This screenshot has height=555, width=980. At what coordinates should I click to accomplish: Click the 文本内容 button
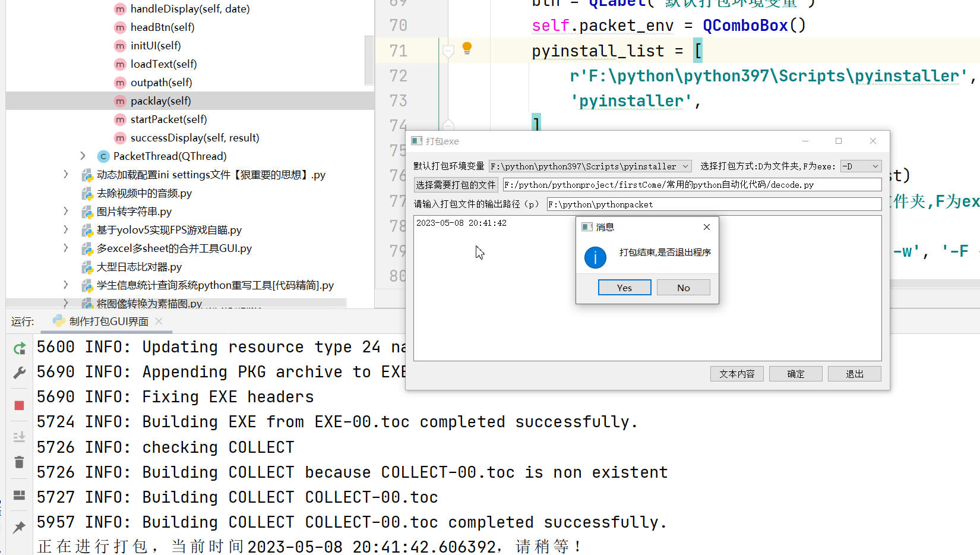tap(736, 374)
